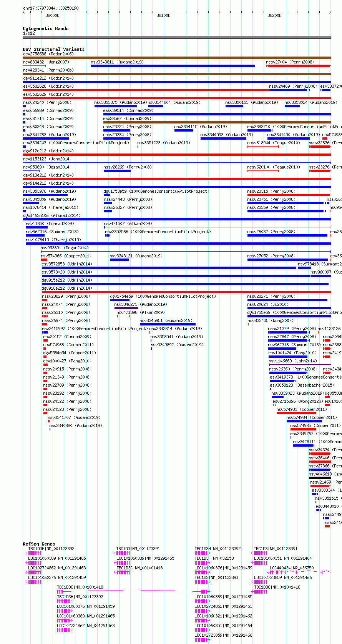Open nsv3351223 (Audano2019) variant
342x644 pixels.
pos(164,143)
